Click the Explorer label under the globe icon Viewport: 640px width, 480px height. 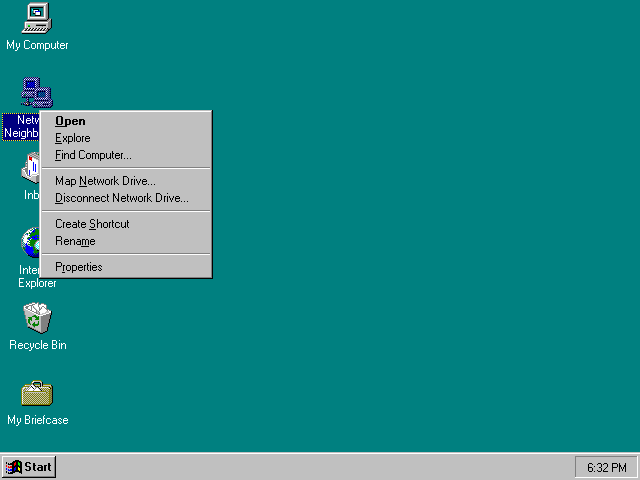[x=37, y=283]
